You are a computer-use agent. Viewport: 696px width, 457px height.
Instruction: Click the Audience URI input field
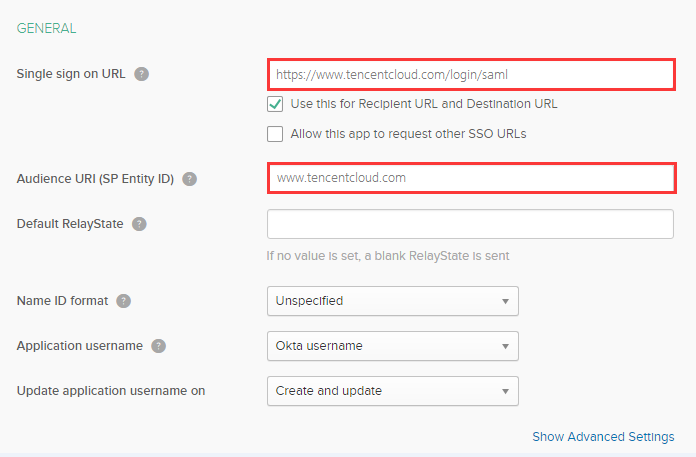(470, 178)
